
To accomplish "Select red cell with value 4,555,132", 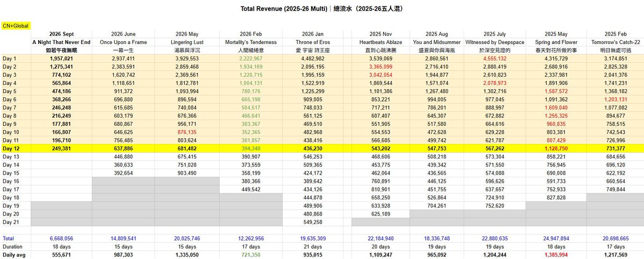I will 495,59.
